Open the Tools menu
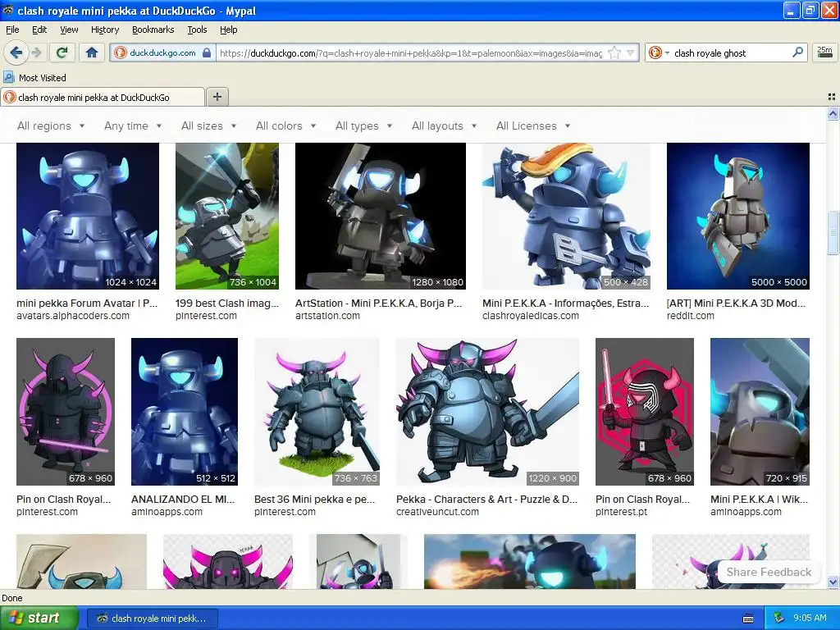Image resolution: width=840 pixels, height=630 pixels. [x=197, y=30]
